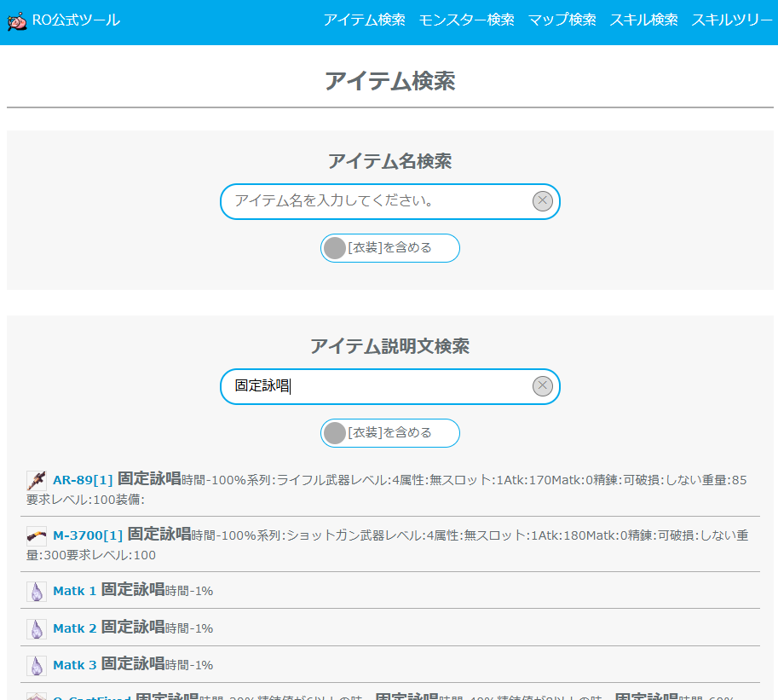Clear the item name search field
This screenshot has width=778, height=700.
(543, 201)
